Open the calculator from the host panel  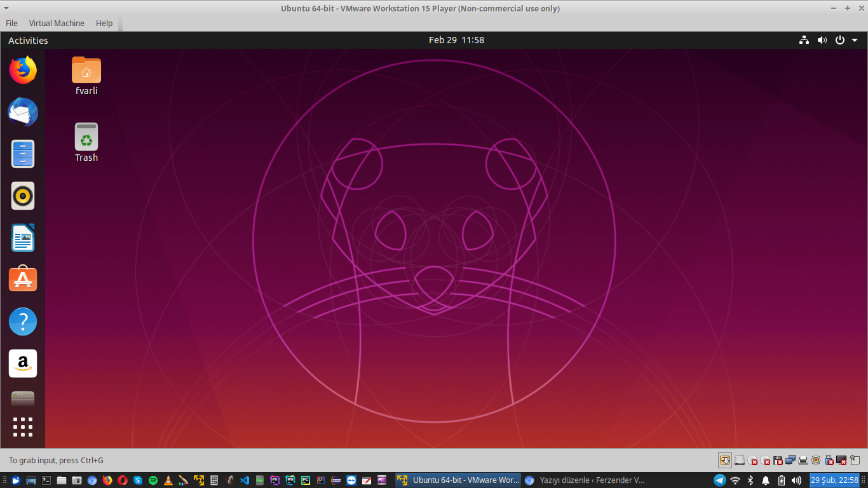[214, 480]
